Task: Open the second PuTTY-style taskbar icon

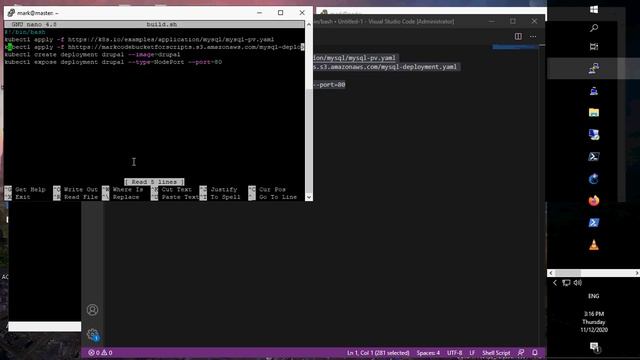Action: pyautogui.click(x=594, y=91)
